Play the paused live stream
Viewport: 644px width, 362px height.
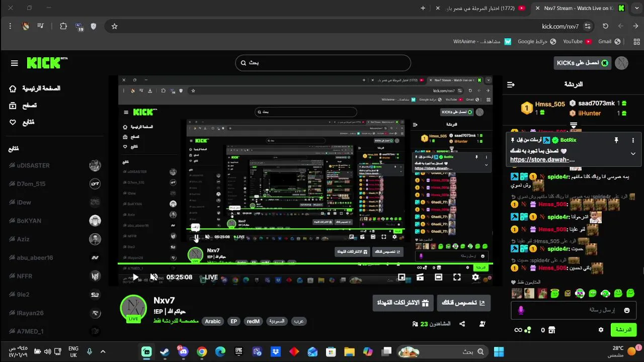click(135, 277)
